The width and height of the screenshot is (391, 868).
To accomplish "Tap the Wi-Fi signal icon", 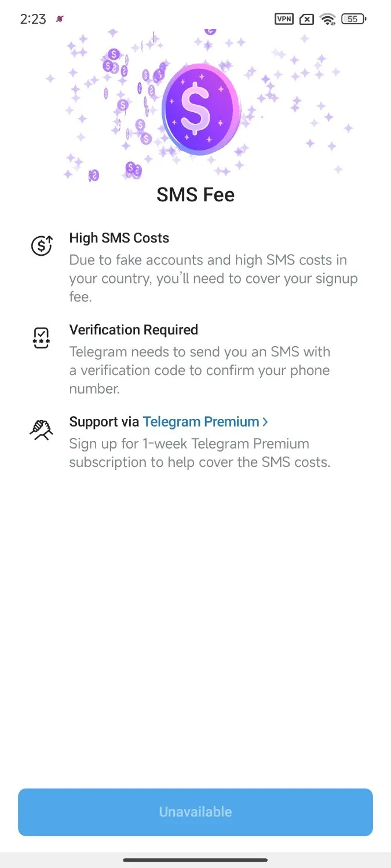I will (x=328, y=20).
